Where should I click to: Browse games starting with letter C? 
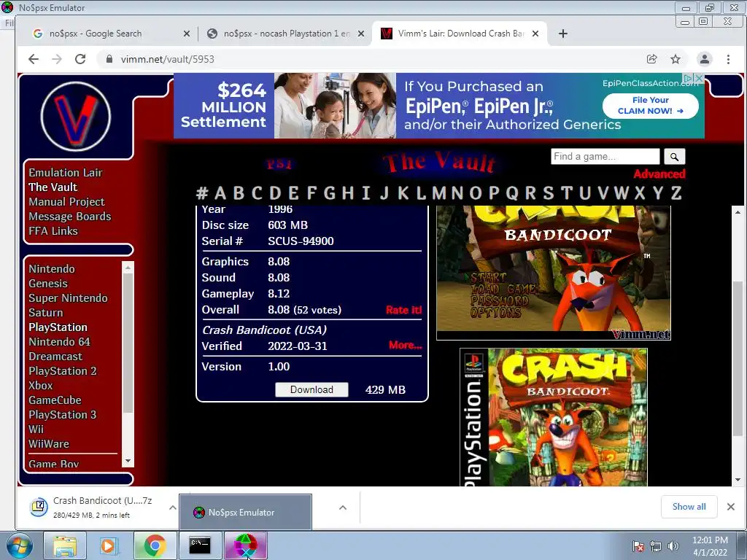click(257, 192)
